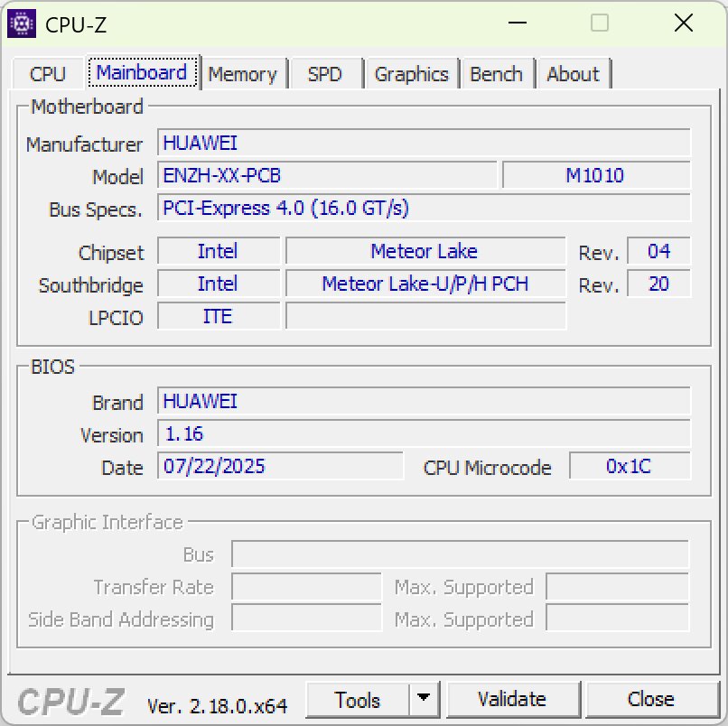Screen dimensions: 728x726
Task: Click the Chipset Rev. value 04
Action: (x=658, y=251)
